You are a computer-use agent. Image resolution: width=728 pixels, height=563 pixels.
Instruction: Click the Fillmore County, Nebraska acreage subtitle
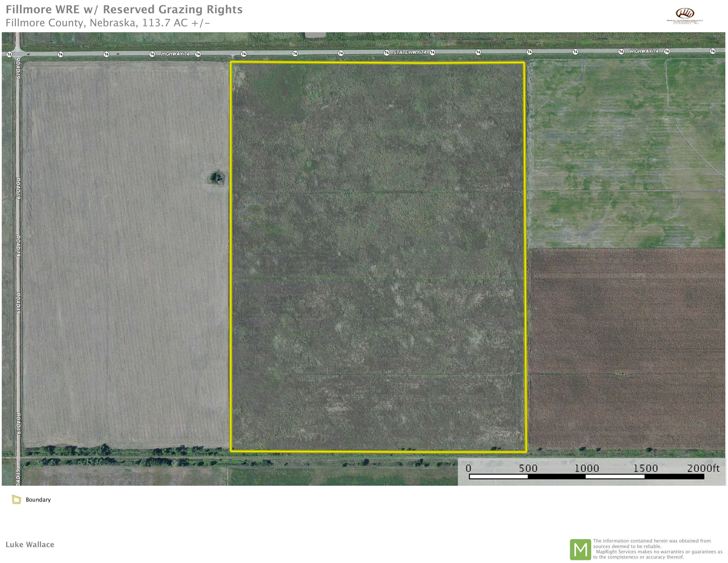pos(108,23)
